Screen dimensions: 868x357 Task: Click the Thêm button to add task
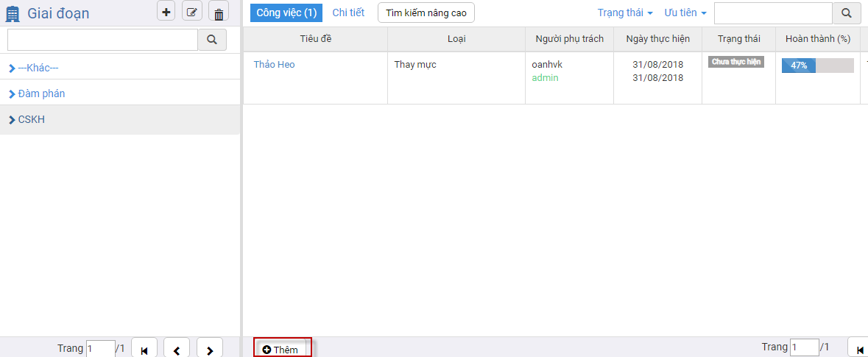coord(283,349)
